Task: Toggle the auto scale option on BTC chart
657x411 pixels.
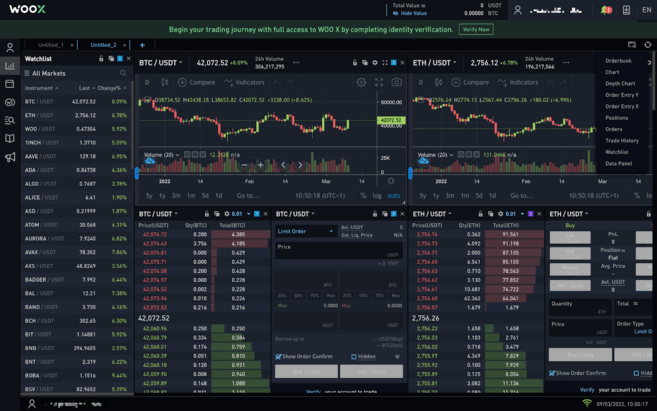Action: (394, 196)
